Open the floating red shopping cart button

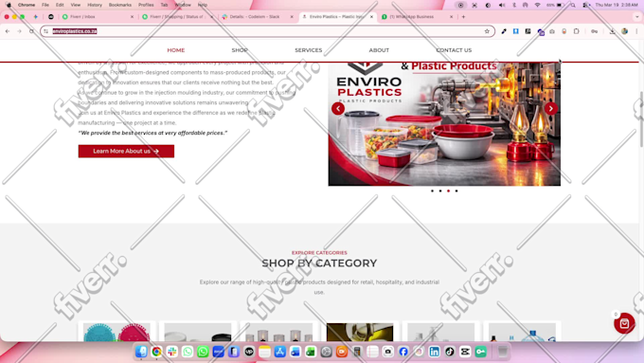point(624,323)
